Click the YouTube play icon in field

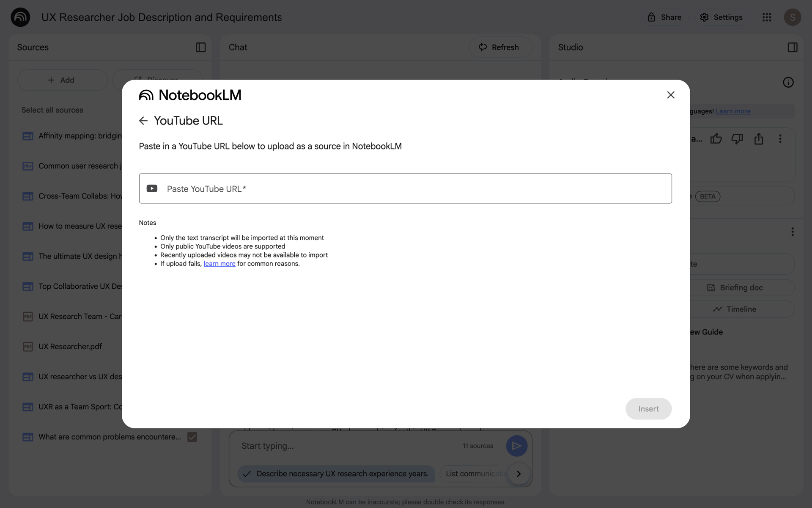(152, 188)
